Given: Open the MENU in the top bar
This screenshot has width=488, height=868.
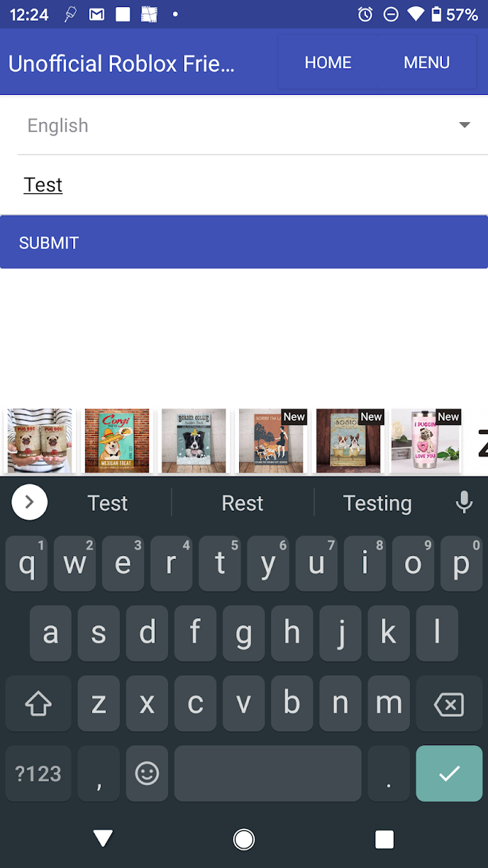Looking at the screenshot, I should pyautogui.click(x=427, y=63).
